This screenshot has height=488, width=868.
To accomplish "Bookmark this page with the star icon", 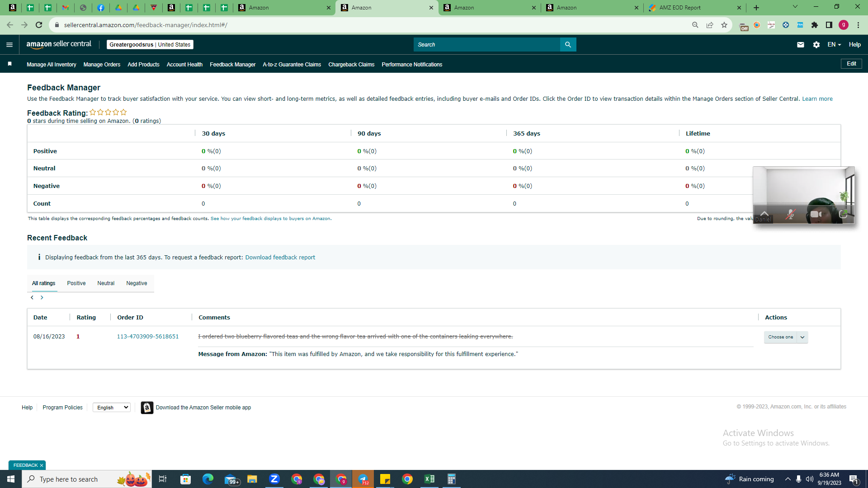I will pyautogui.click(x=724, y=25).
